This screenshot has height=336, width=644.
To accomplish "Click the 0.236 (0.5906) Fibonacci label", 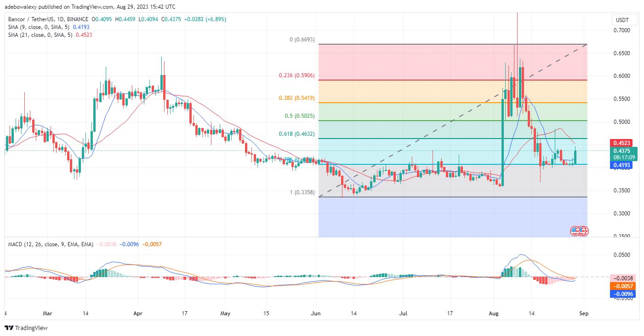I will [x=297, y=75].
